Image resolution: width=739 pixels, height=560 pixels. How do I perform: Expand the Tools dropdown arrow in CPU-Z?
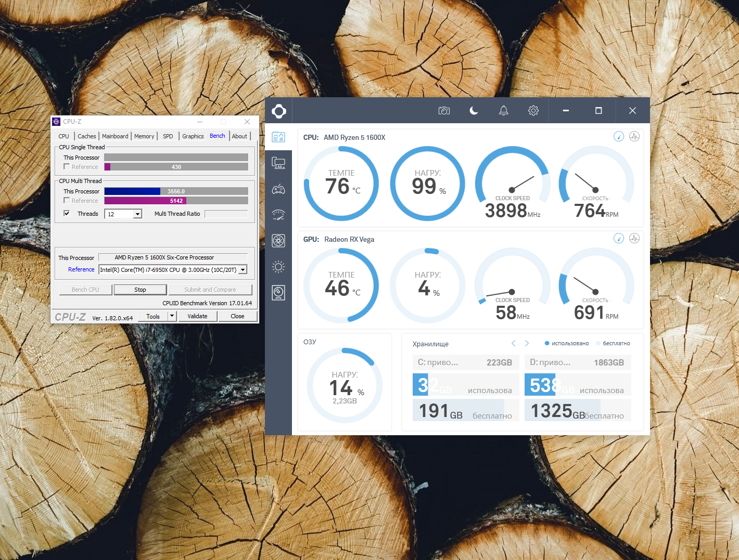pyautogui.click(x=172, y=316)
